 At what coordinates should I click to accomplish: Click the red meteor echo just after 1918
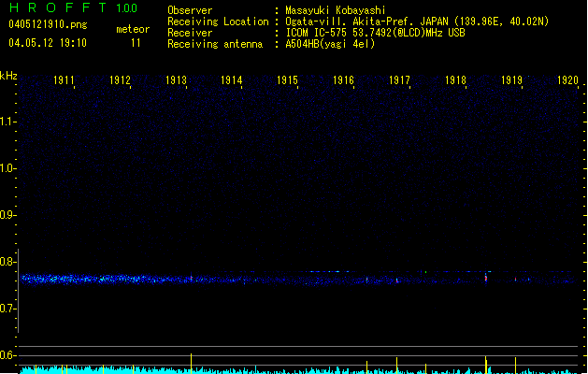pyautogui.click(x=486, y=278)
